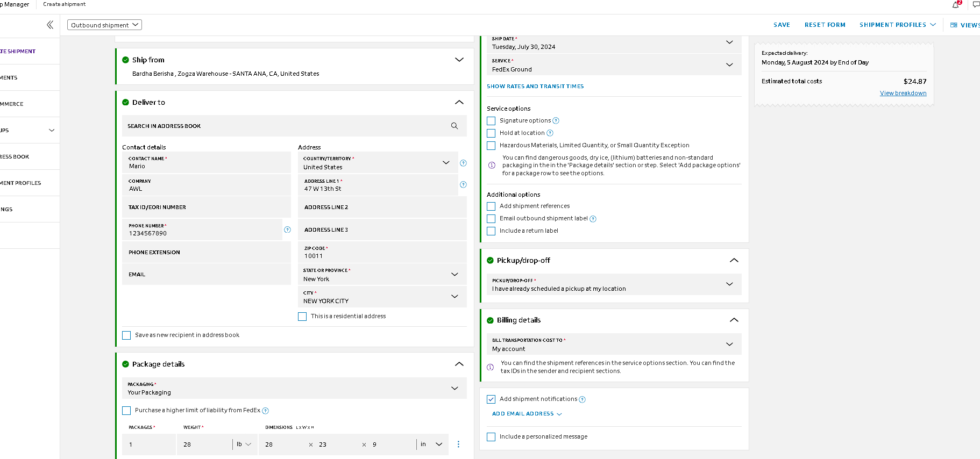Check Purchase a higher limit of liability

pyautogui.click(x=126, y=411)
